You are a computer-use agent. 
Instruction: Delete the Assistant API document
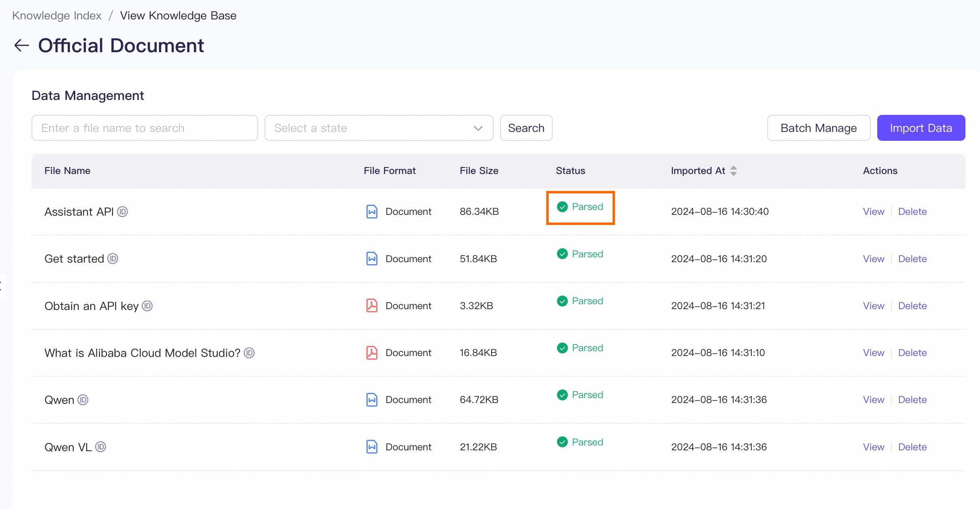tap(912, 212)
